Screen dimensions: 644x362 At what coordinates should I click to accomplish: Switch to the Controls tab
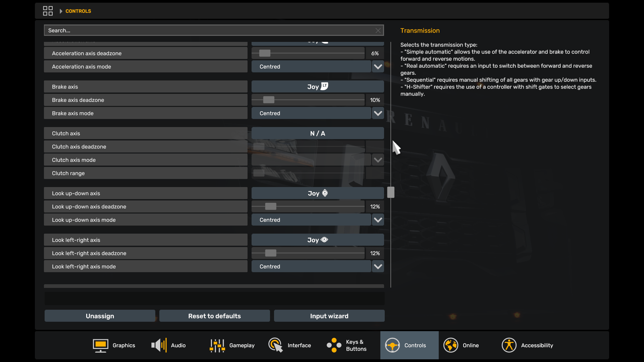409,345
